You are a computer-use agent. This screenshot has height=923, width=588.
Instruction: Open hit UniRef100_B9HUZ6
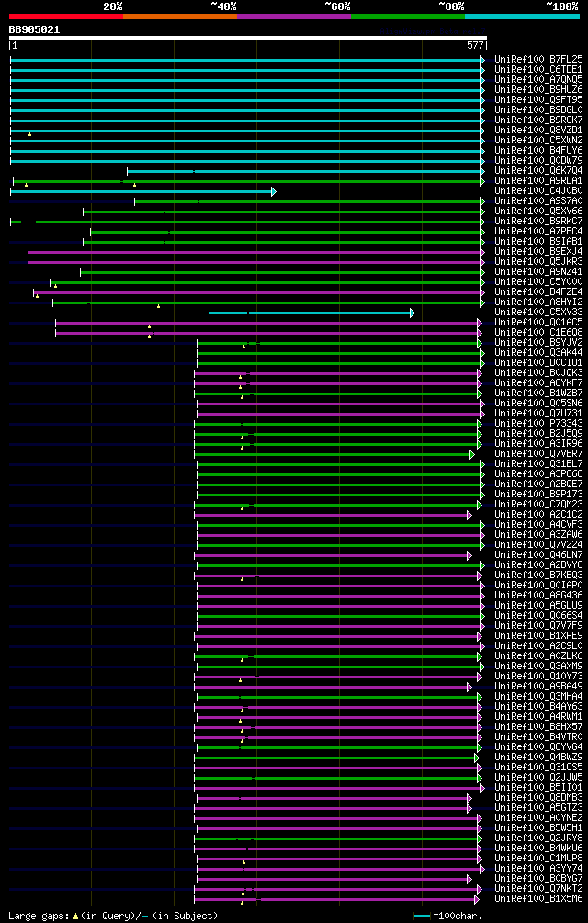[538, 89]
